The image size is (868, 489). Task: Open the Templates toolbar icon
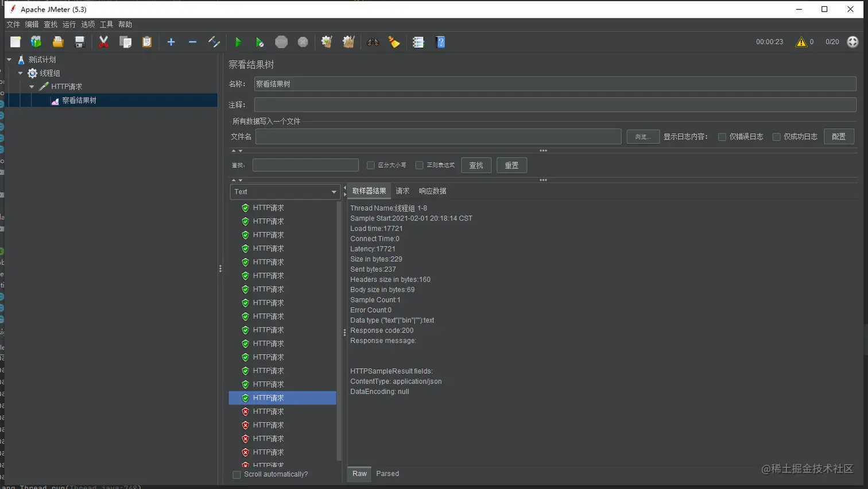point(36,42)
